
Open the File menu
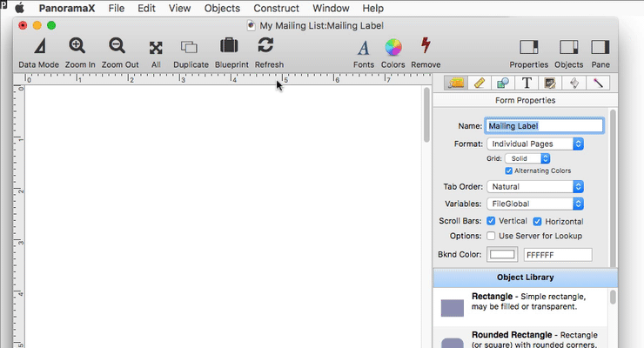[x=117, y=8]
